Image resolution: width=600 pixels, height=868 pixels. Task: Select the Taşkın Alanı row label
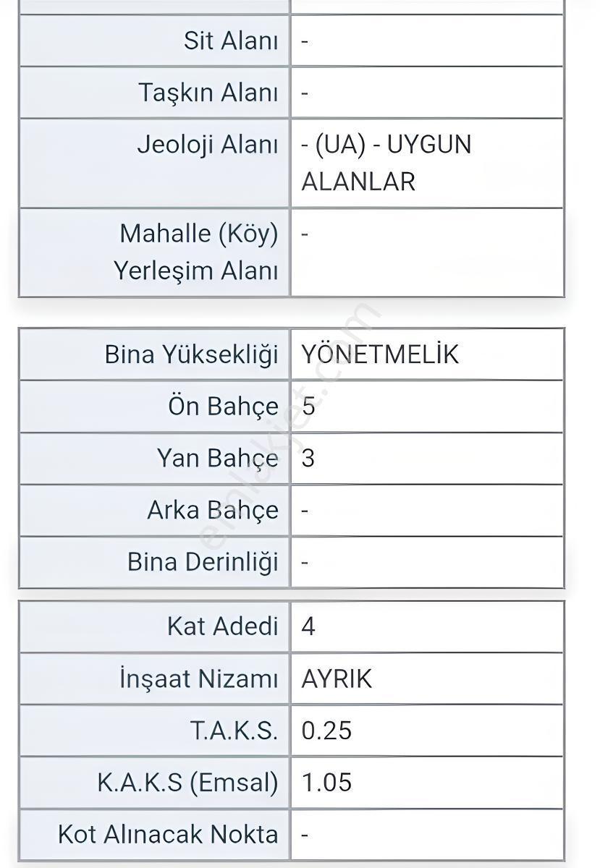point(208,93)
